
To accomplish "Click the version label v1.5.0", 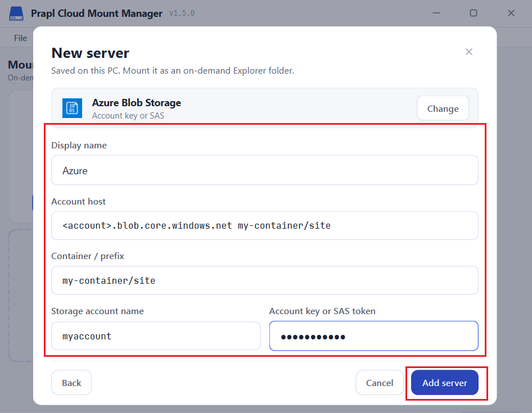I will pyautogui.click(x=182, y=13).
